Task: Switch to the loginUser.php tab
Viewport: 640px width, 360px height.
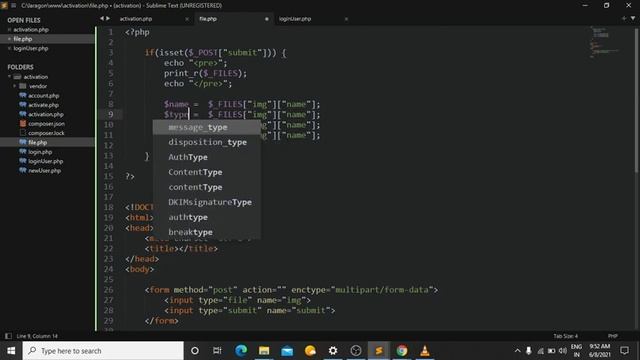Action: tap(295, 19)
